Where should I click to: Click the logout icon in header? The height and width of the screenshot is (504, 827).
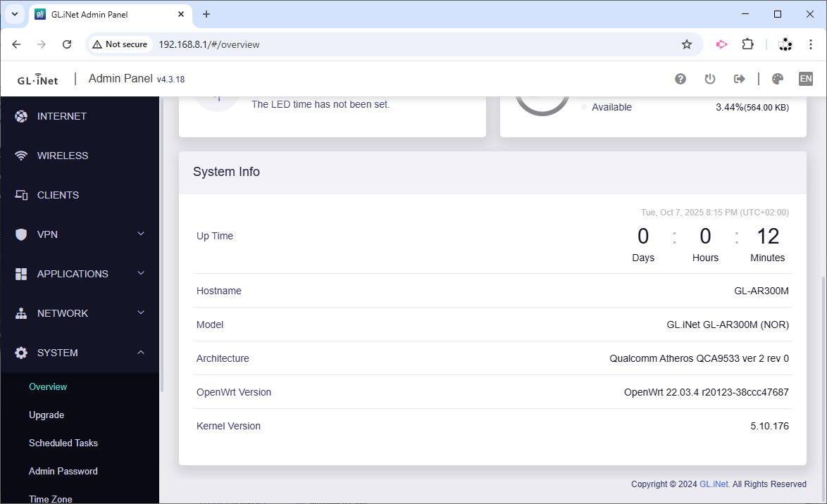[x=739, y=79]
